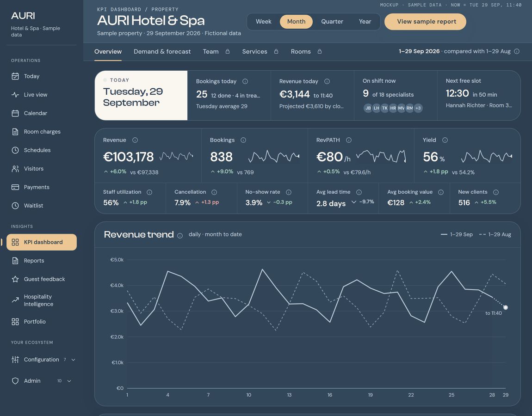
Task: Click info icon beside Staff utilization
Action: [x=149, y=192]
